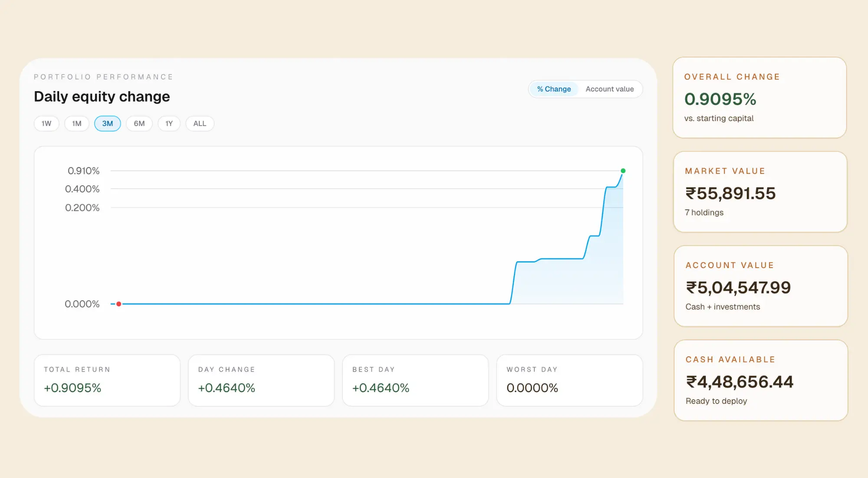Image resolution: width=868 pixels, height=478 pixels.
Task: Select the ALL time range filter
Action: coord(199,123)
